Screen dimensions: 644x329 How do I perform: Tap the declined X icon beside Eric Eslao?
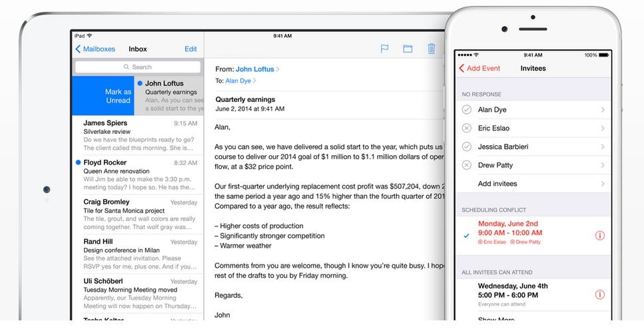pyautogui.click(x=466, y=128)
